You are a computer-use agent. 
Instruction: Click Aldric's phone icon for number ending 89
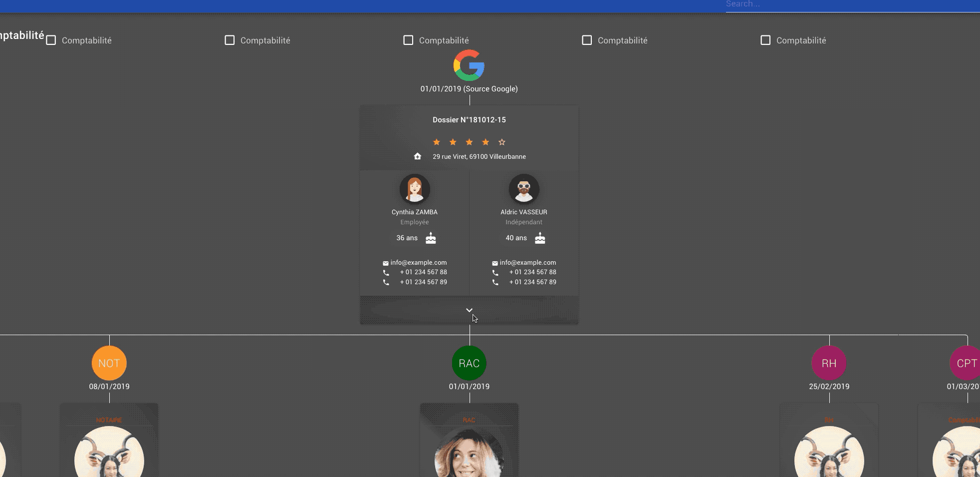coord(495,282)
